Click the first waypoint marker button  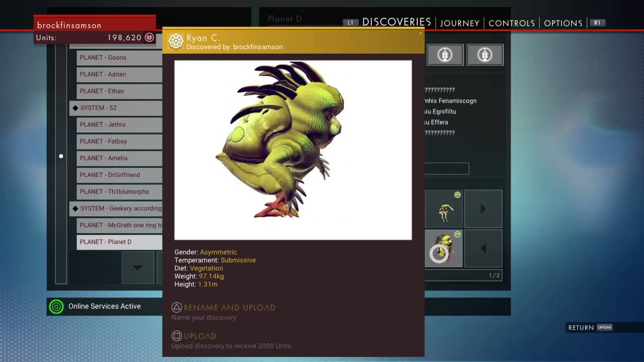point(445,55)
